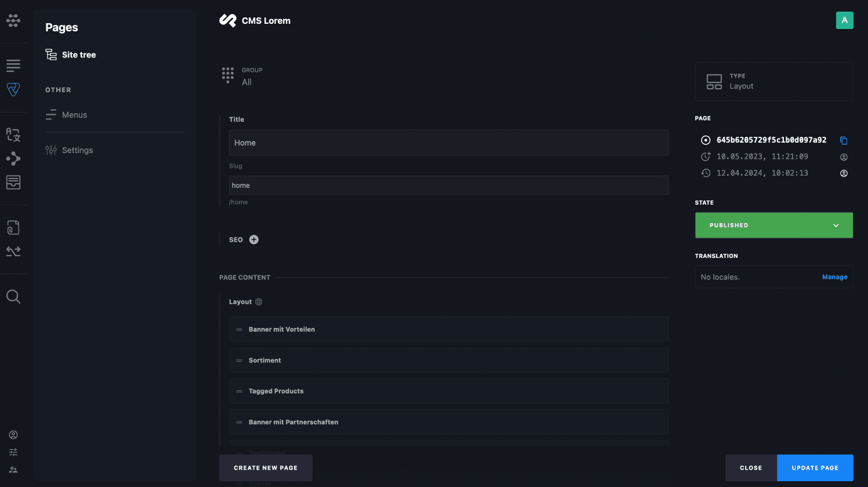Open Menus in the Pages sidebar
The width and height of the screenshot is (868, 487).
74,115
